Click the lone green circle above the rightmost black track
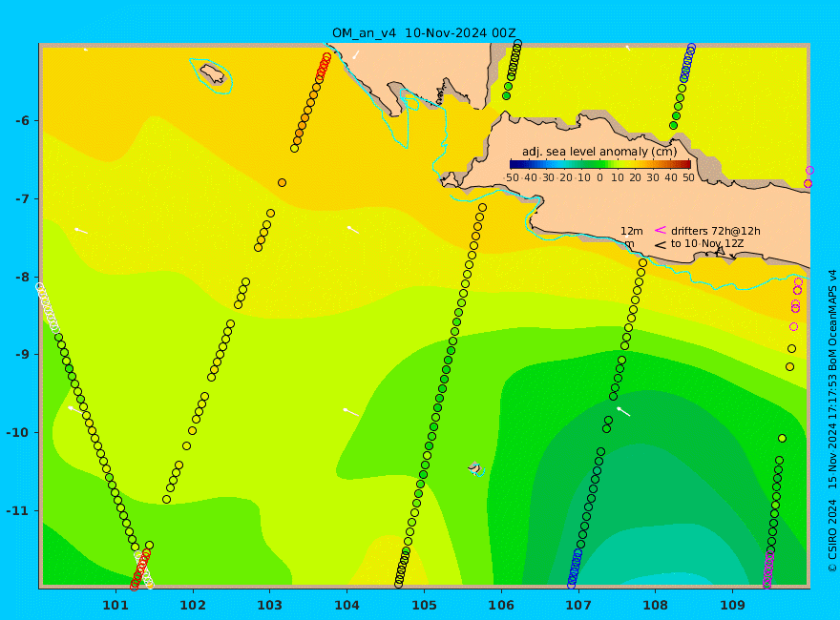The image size is (840, 620). [x=782, y=439]
